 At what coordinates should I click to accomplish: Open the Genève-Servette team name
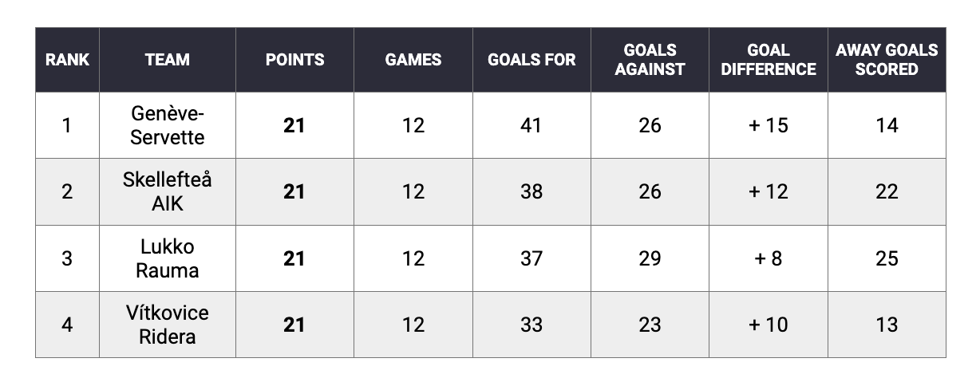(x=168, y=125)
